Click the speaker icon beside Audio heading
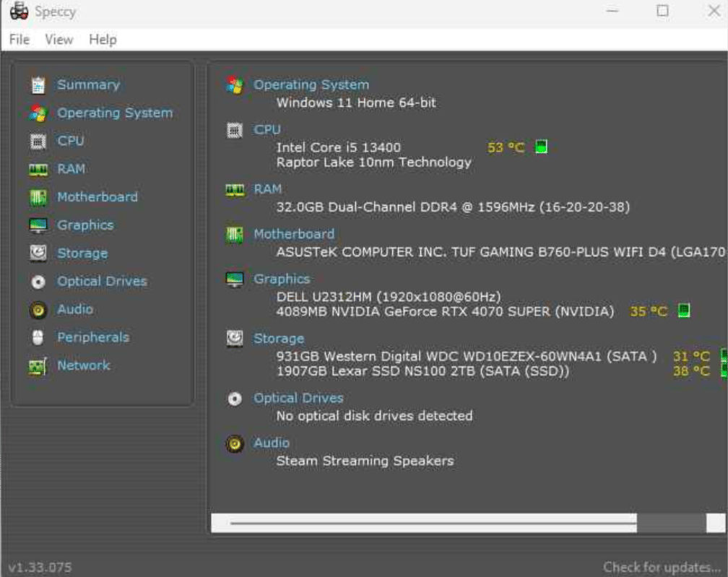 [x=235, y=444]
